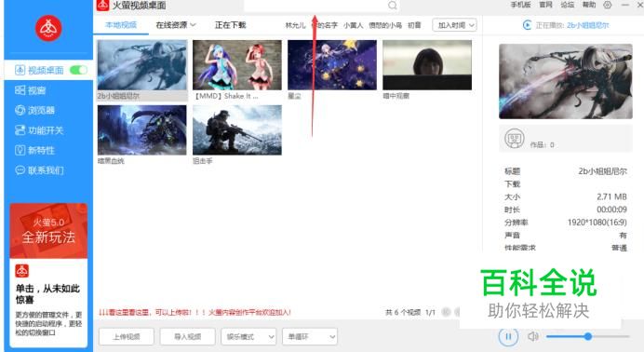Viewport: 644px width, 352px height.
Task: Click the now-playing play circle icon
Action: (x=527, y=25)
